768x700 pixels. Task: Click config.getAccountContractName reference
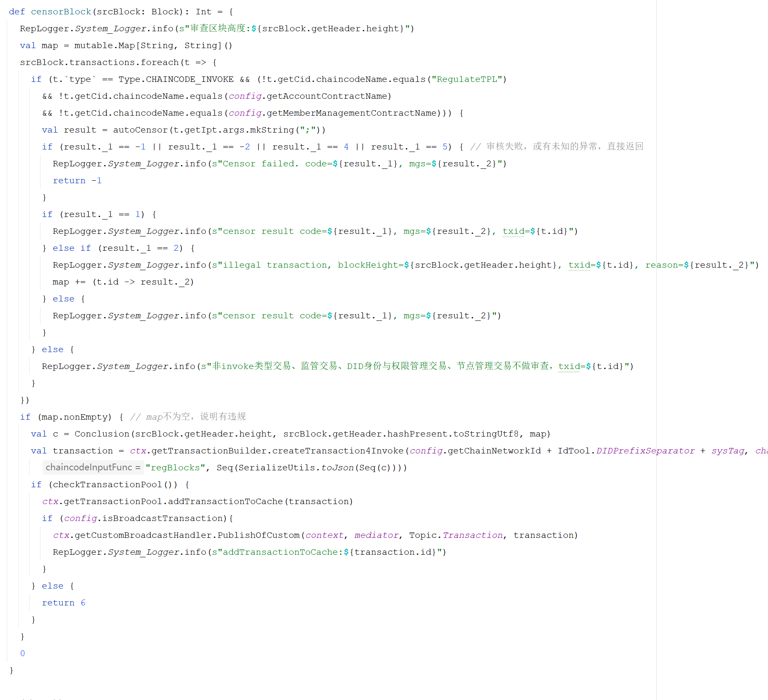pyautogui.click(x=308, y=96)
